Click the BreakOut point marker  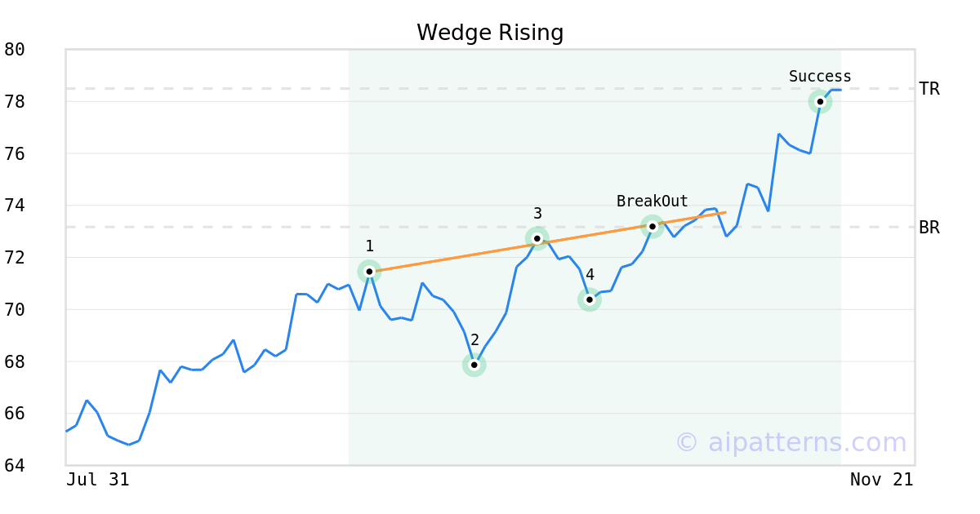tap(652, 226)
